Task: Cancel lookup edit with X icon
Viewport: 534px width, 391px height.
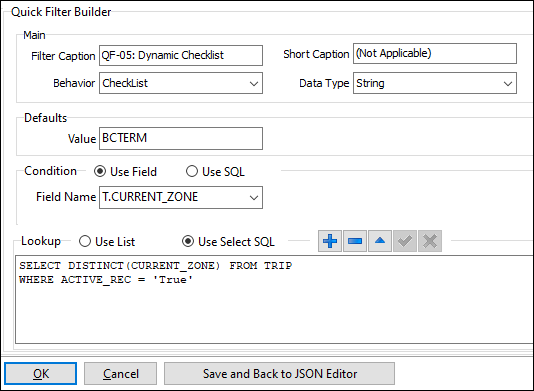Action: (x=430, y=241)
